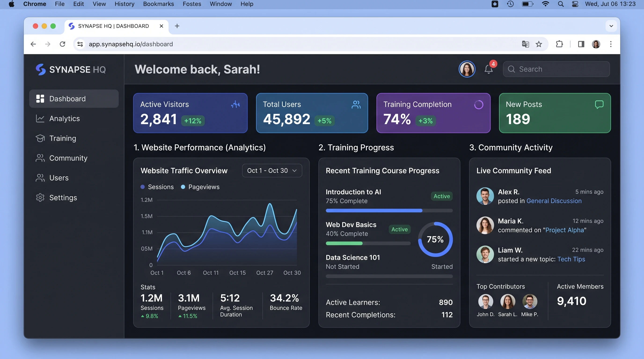Open the Community sidebar section
Viewport: 644px width, 359px height.
pyautogui.click(x=74, y=158)
